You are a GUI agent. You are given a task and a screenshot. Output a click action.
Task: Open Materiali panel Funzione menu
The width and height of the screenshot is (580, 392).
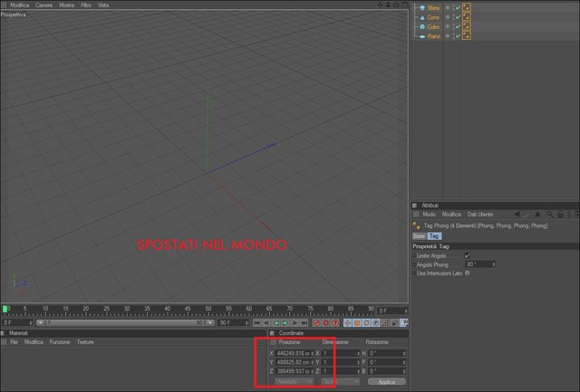60,342
